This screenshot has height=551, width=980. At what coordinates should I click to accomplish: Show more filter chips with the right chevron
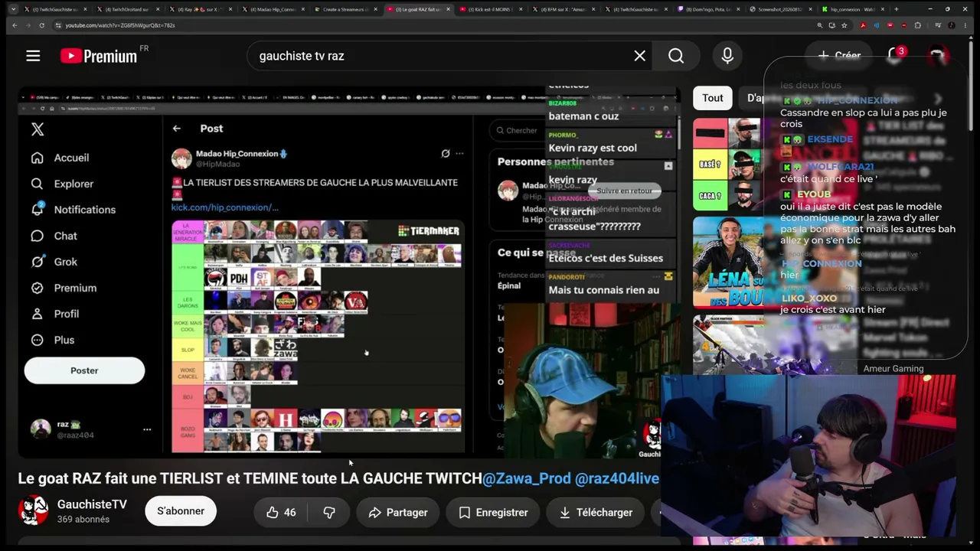(938, 99)
